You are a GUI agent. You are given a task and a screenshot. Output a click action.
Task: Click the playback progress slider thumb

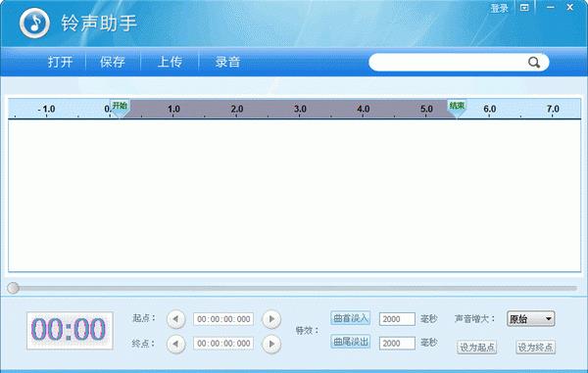coord(13,288)
